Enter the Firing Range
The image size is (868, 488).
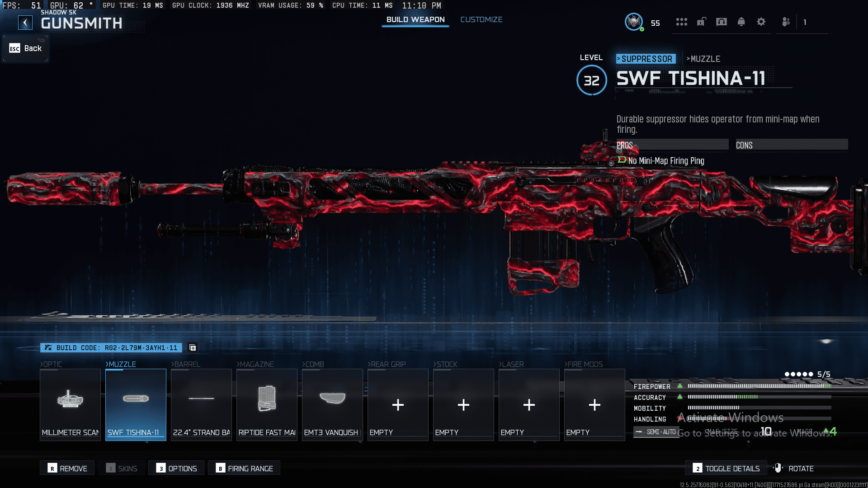[x=244, y=468]
